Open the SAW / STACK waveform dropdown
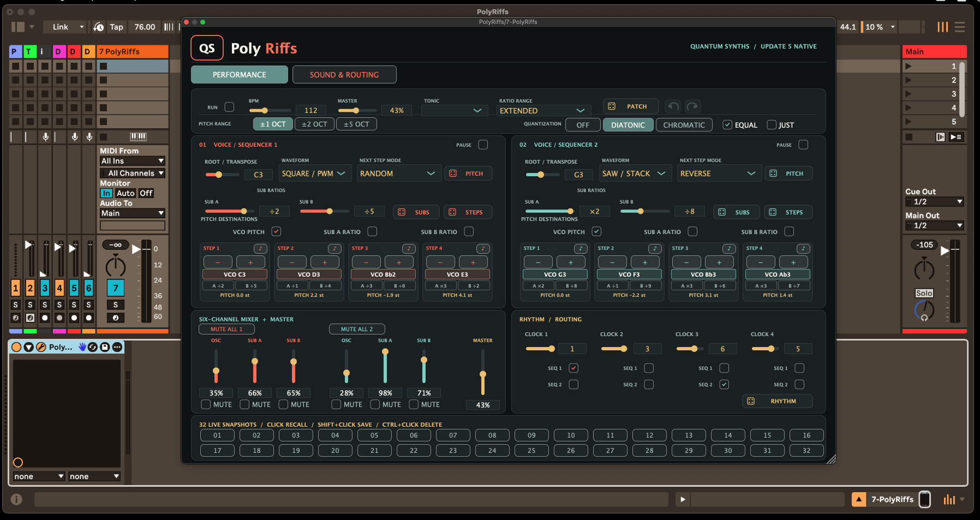980x520 pixels. click(x=635, y=174)
